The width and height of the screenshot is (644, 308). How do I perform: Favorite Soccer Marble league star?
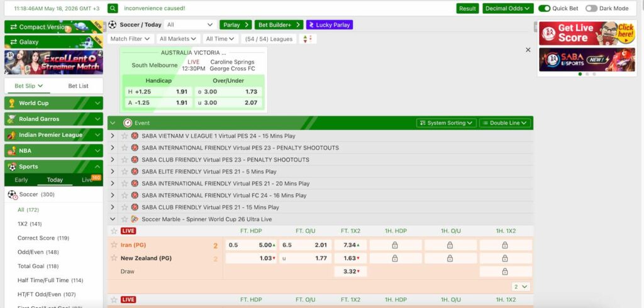(x=125, y=219)
